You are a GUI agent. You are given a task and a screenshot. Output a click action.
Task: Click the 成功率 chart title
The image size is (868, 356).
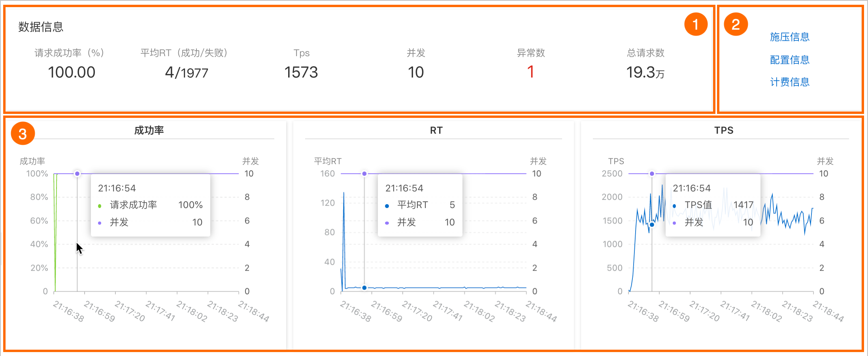(149, 130)
